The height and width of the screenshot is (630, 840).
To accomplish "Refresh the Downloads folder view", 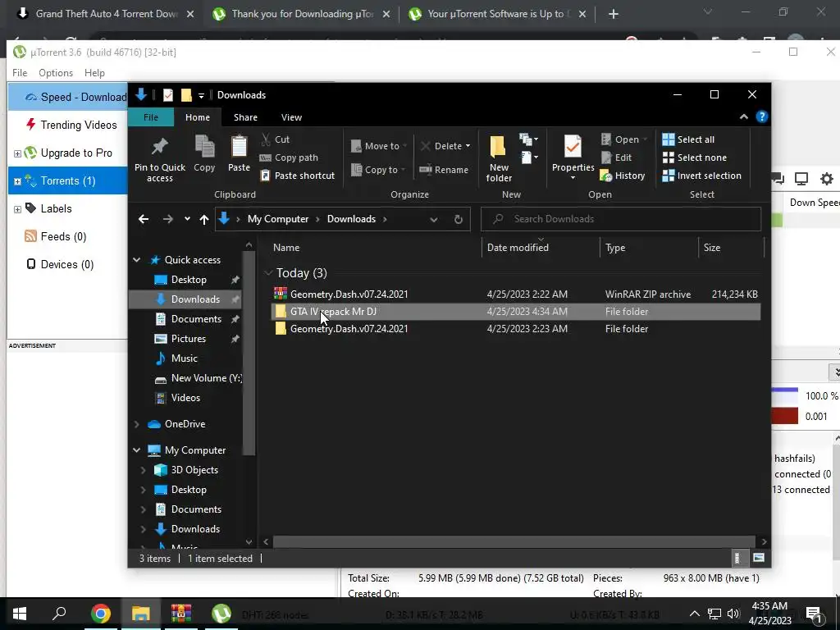I will (x=458, y=219).
